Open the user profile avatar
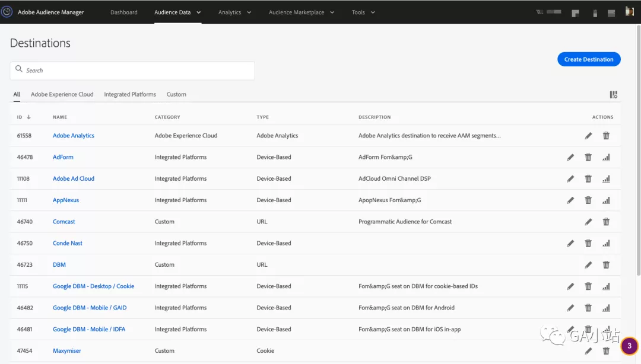641x364 pixels. click(x=630, y=12)
